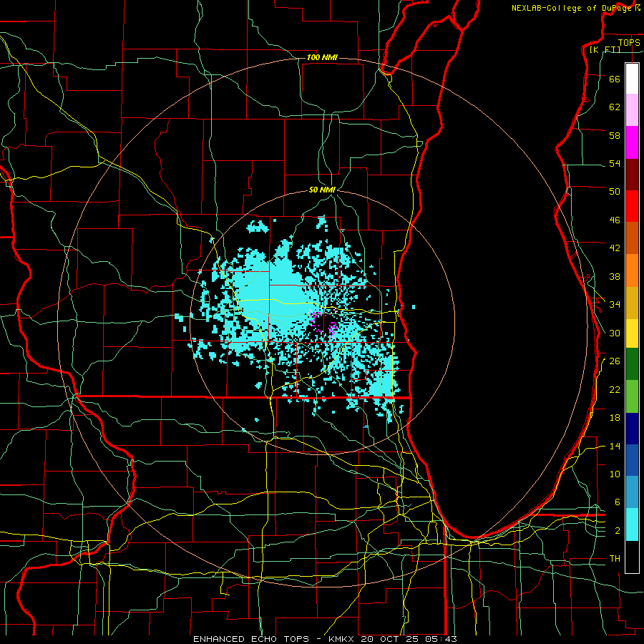The width and height of the screenshot is (644, 644).
Task: Click the legend value "46"
Action: tap(615, 220)
